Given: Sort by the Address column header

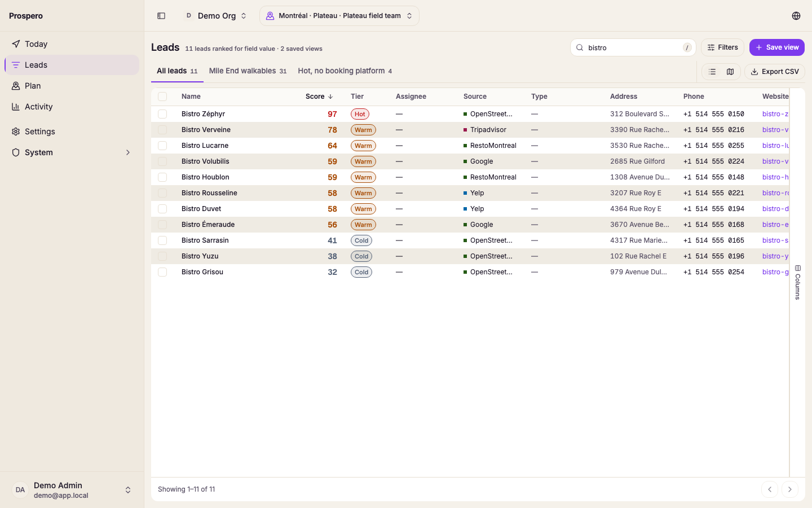Looking at the screenshot, I should click(x=624, y=97).
